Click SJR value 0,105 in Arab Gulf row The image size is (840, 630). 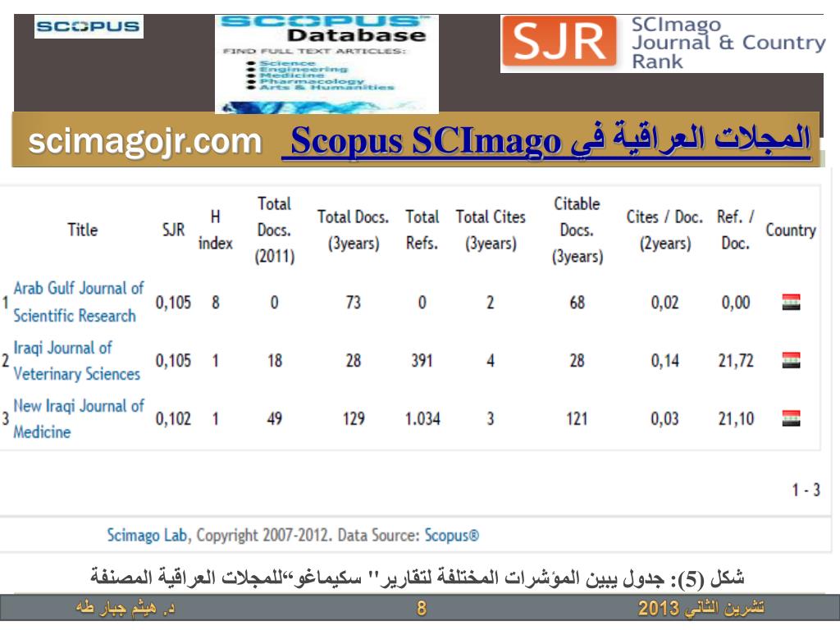(x=173, y=303)
